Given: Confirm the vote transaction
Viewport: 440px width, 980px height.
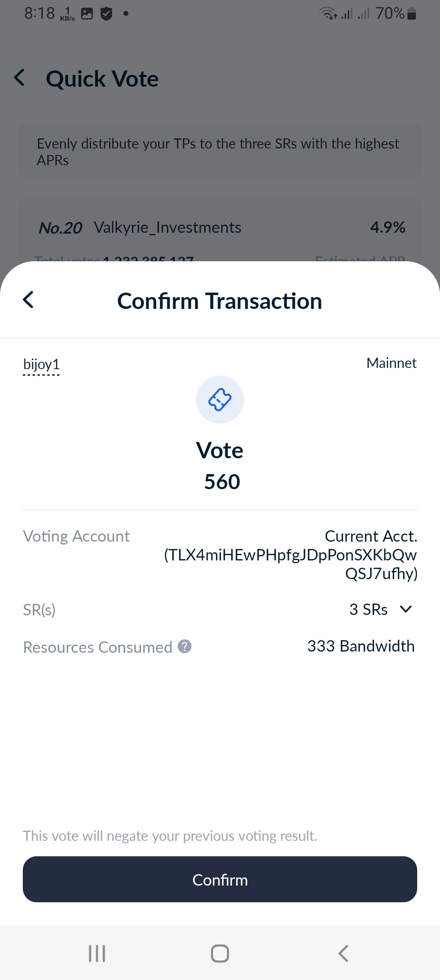Looking at the screenshot, I should click(220, 880).
